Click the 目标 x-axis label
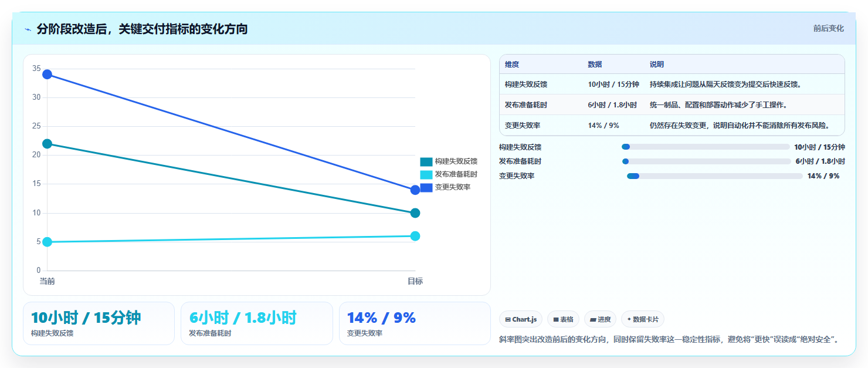Screen dimensions: 868x368 [415, 282]
